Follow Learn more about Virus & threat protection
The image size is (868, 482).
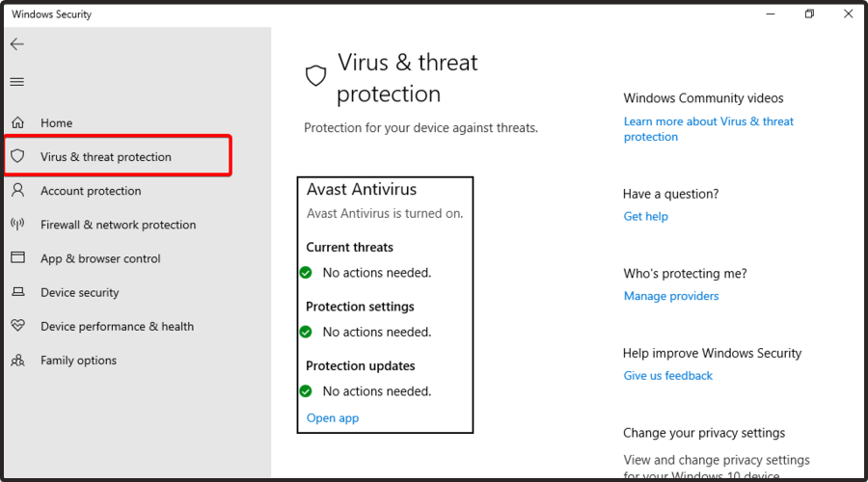709,129
